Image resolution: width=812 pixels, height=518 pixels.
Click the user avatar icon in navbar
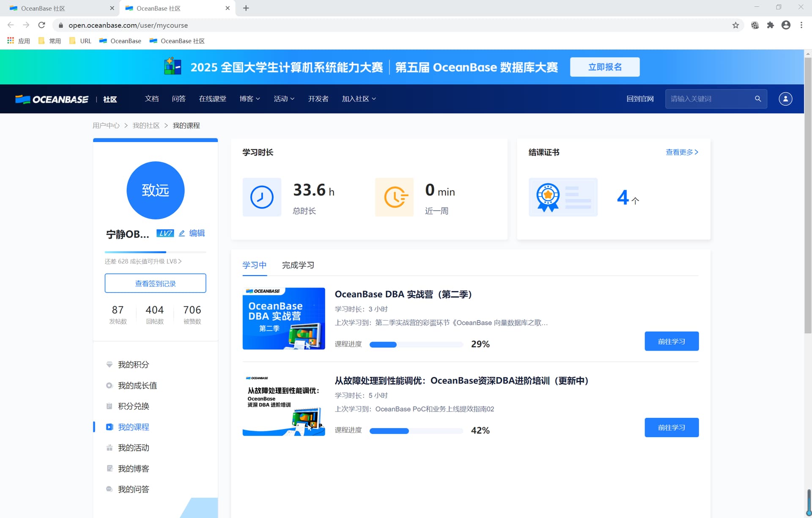click(x=785, y=99)
